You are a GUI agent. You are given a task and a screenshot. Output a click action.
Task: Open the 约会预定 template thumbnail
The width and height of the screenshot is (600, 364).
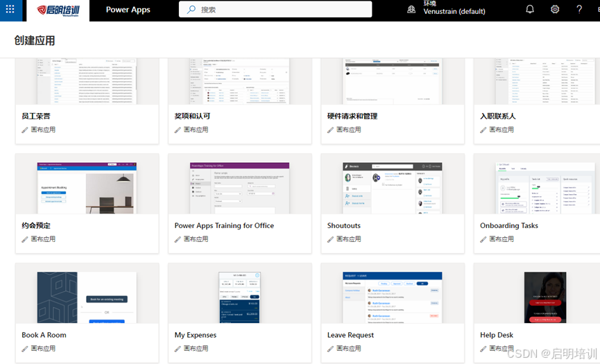pyautogui.click(x=87, y=188)
